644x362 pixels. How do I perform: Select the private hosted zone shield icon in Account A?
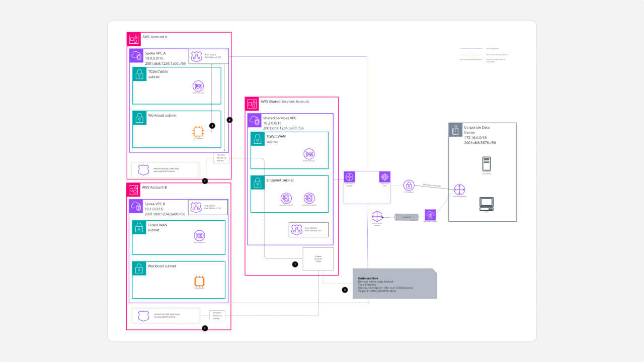point(144,170)
